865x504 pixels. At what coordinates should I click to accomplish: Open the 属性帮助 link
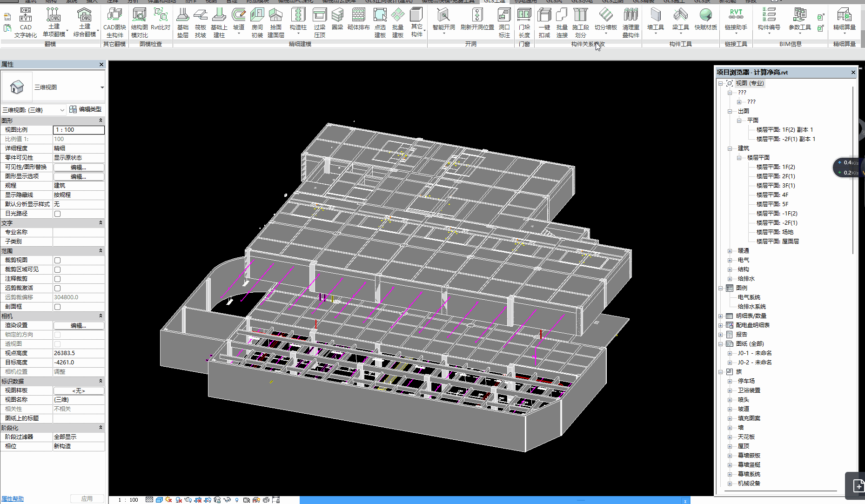tap(13, 498)
